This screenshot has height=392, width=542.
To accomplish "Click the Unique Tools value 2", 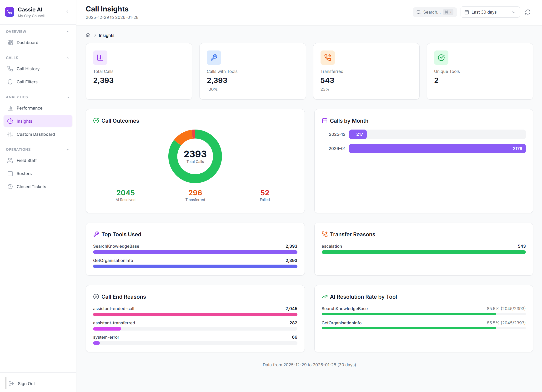I will coord(436,80).
